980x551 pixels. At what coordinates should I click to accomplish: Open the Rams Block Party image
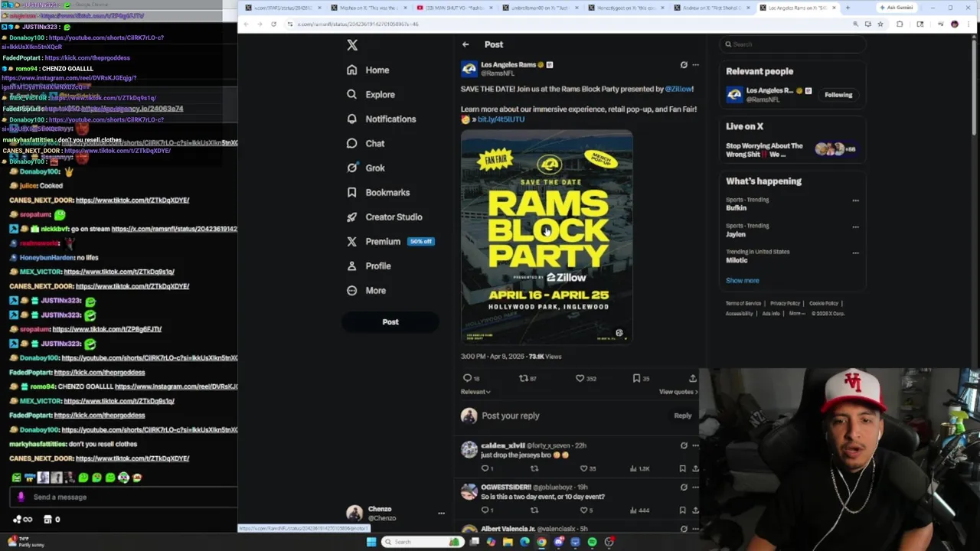(547, 237)
